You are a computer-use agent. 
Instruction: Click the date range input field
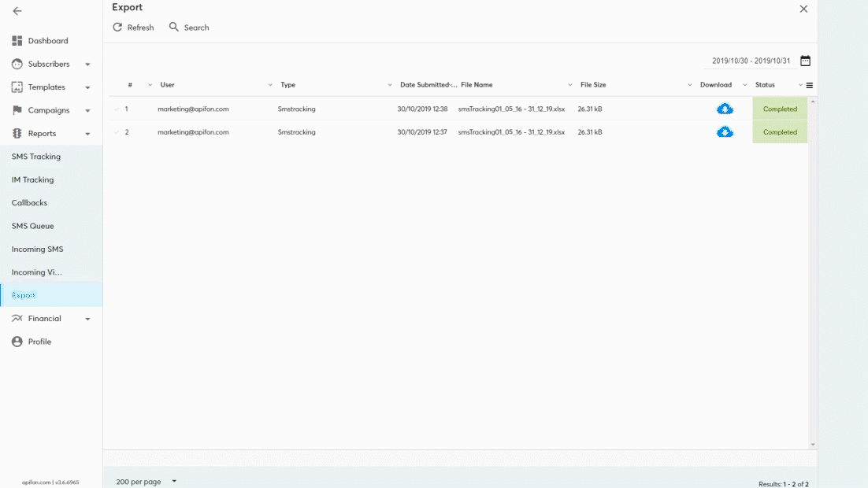tap(750, 61)
